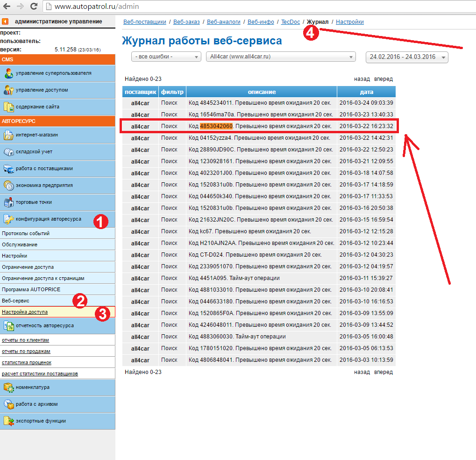Click экономика предприятия coin icon
Screen dimensions: 476x460
pos(8,185)
